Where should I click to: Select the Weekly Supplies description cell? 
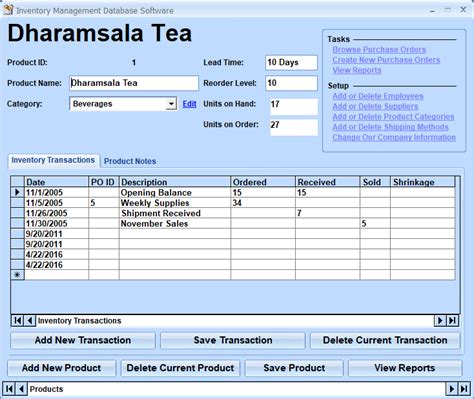click(175, 203)
